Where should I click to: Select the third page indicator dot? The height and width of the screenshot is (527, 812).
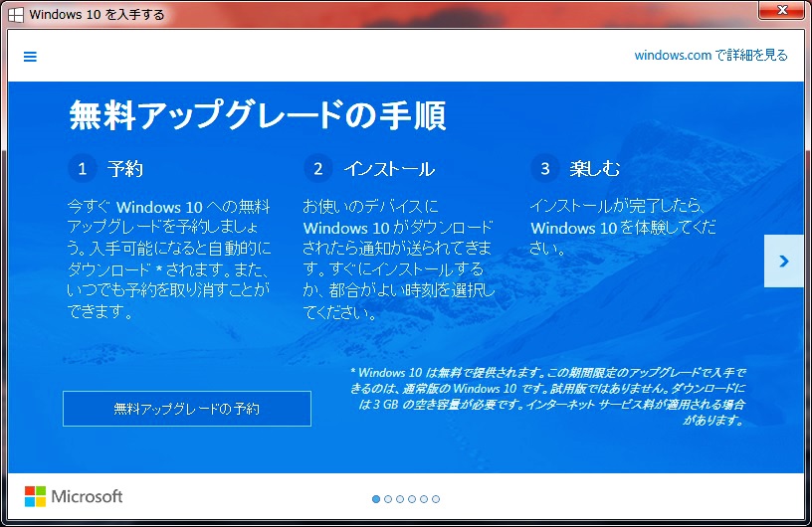[400, 499]
